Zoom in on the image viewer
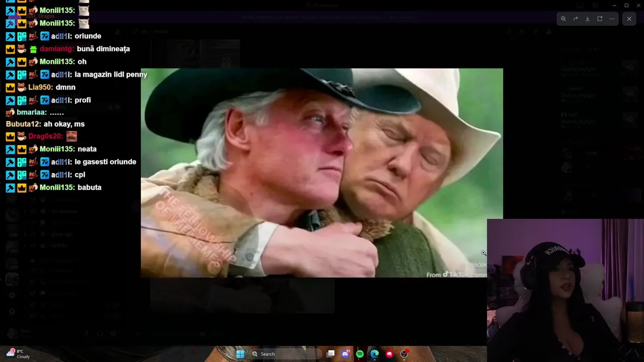The width and height of the screenshot is (644, 362). pyautogui.click(x=563, y=19)
